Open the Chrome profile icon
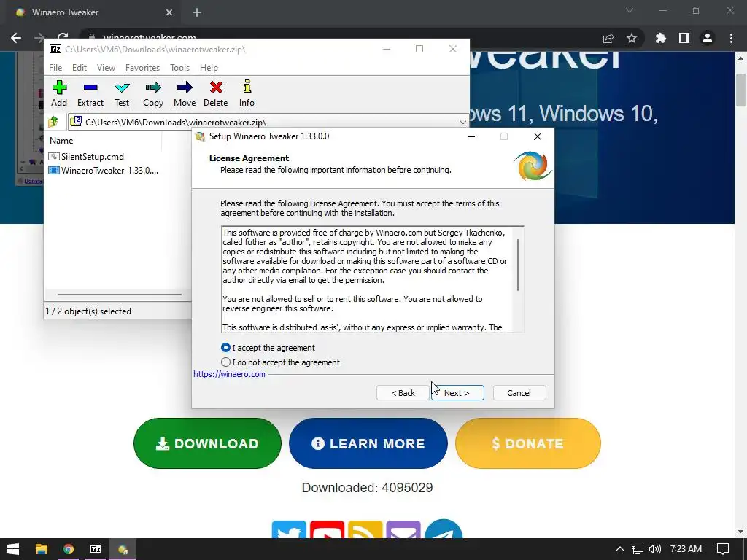Screen dimensions: 747x560 (708, 38)
